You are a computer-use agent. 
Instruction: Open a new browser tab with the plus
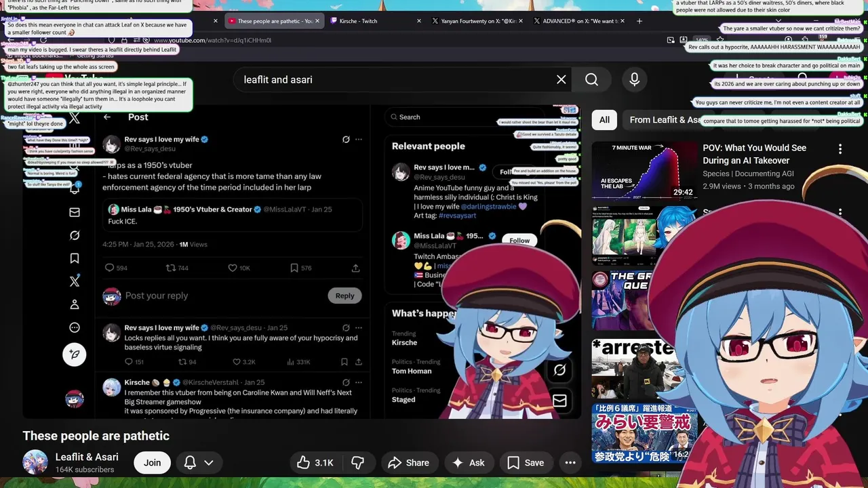click(639, 21)
